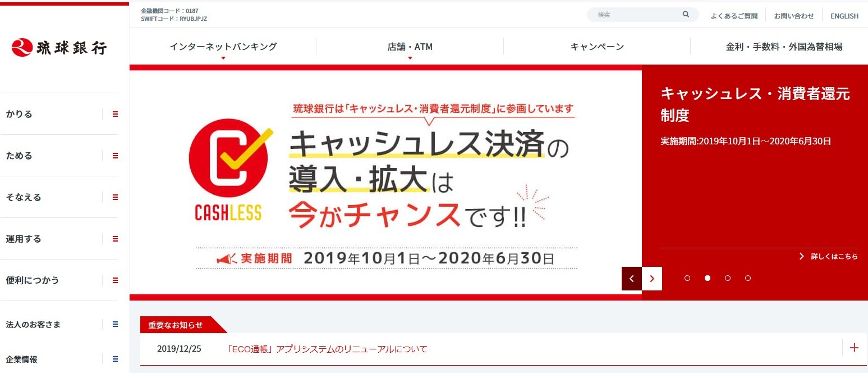Select the fourth carousel slide dot
868x373 pixels.
click(x=748, y=278)
